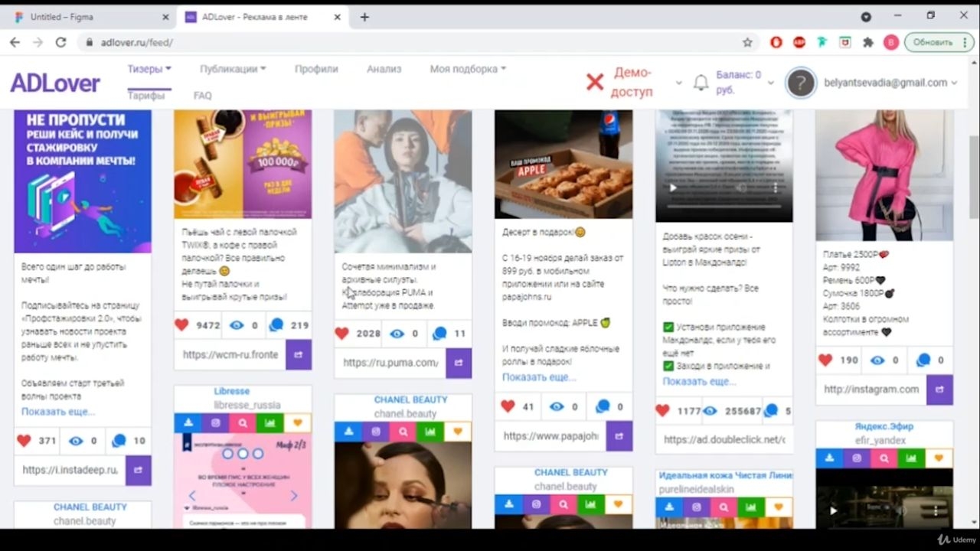This screenshot has width=980, height=551.
Task: Bookmark this page with the star icon
Action: [x=747, y=43]
